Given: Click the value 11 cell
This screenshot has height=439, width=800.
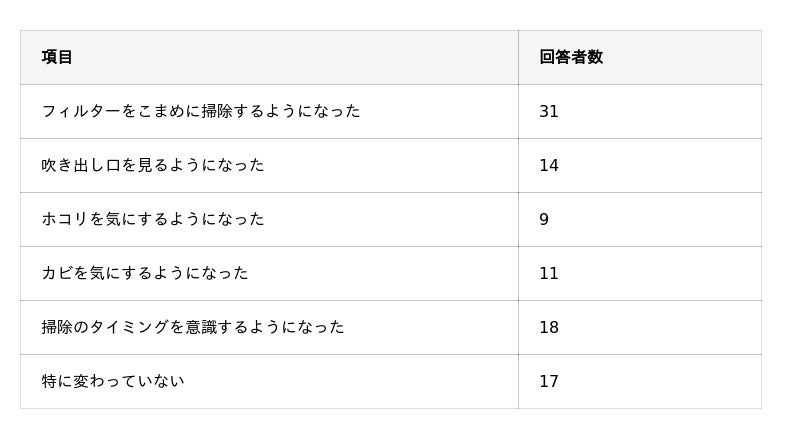Looking at the screenshot, I should coord(640,274).
